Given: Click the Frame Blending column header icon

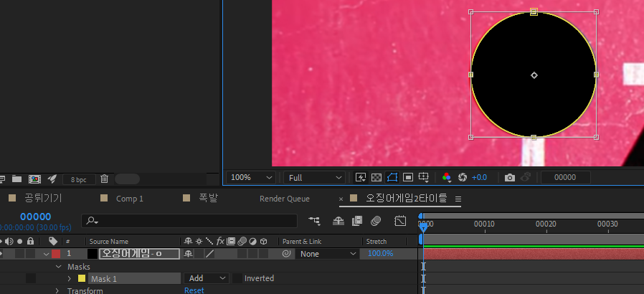Looking at the screenshot, I should coord(231,241).
